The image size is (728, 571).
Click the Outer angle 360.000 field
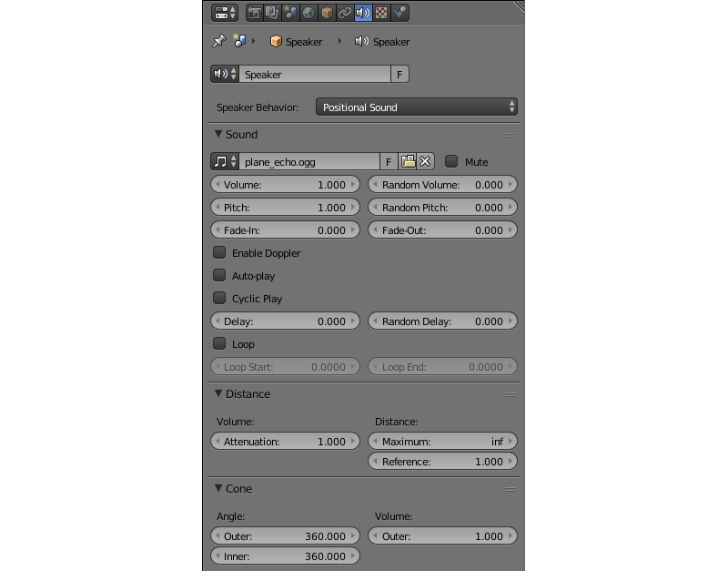point(285,536)
